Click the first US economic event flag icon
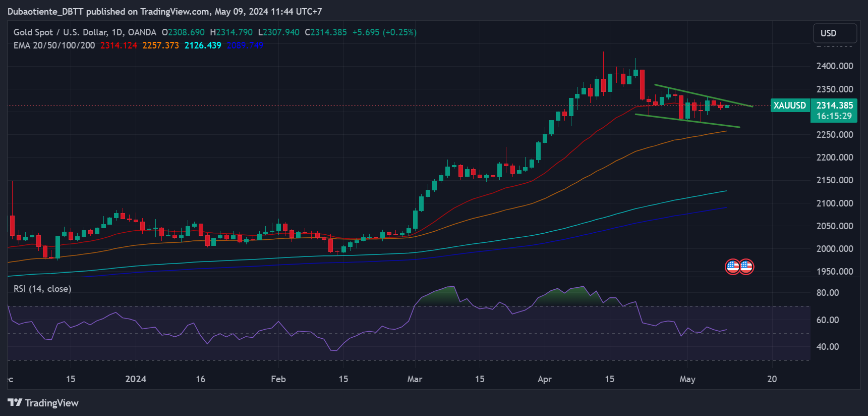Image resolution: width=868 pixels, height=416 pixels. click(732, 267)
